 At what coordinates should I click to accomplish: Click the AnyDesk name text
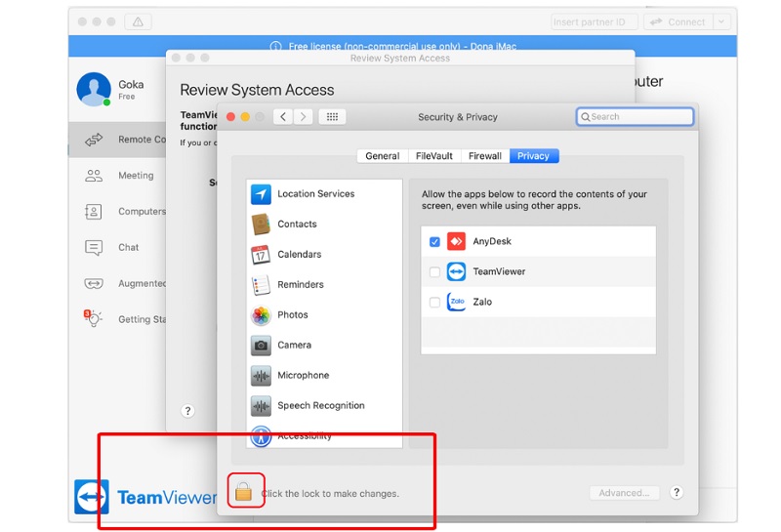coord(492,241)
